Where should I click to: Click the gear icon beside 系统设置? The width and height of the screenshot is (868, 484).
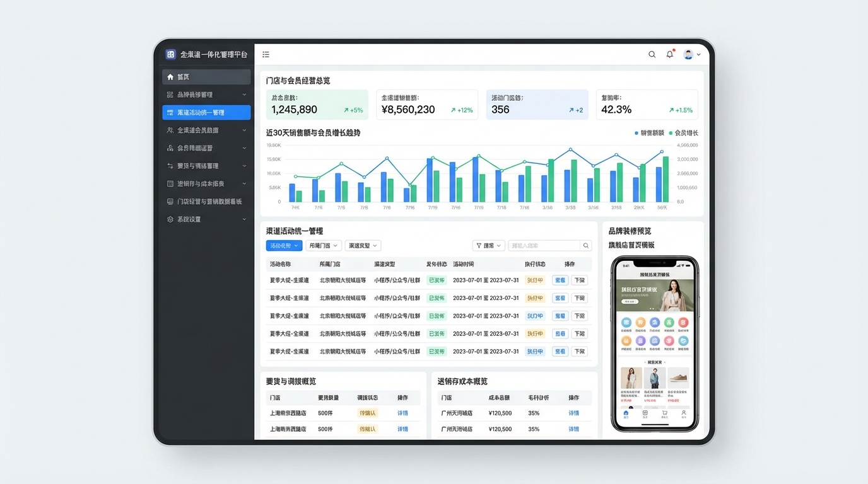coord(170,219)
